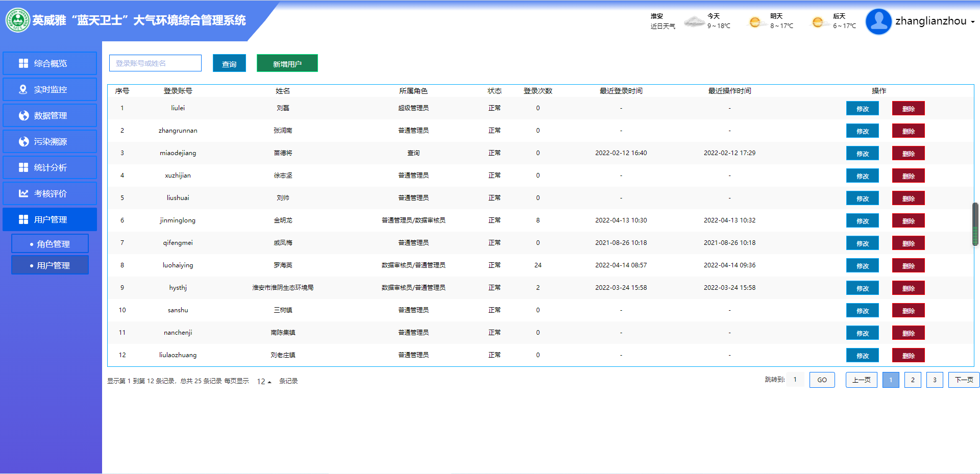
Task: Click today's cloudy weather icon
Action: click(694, 21)
